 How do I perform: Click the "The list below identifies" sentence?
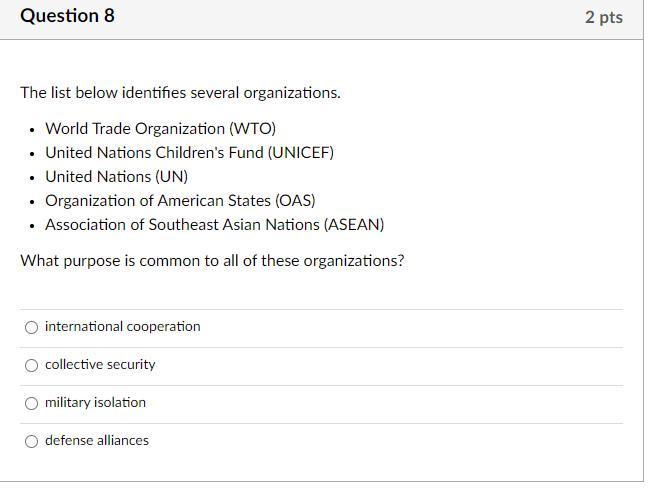coord(180,93)
